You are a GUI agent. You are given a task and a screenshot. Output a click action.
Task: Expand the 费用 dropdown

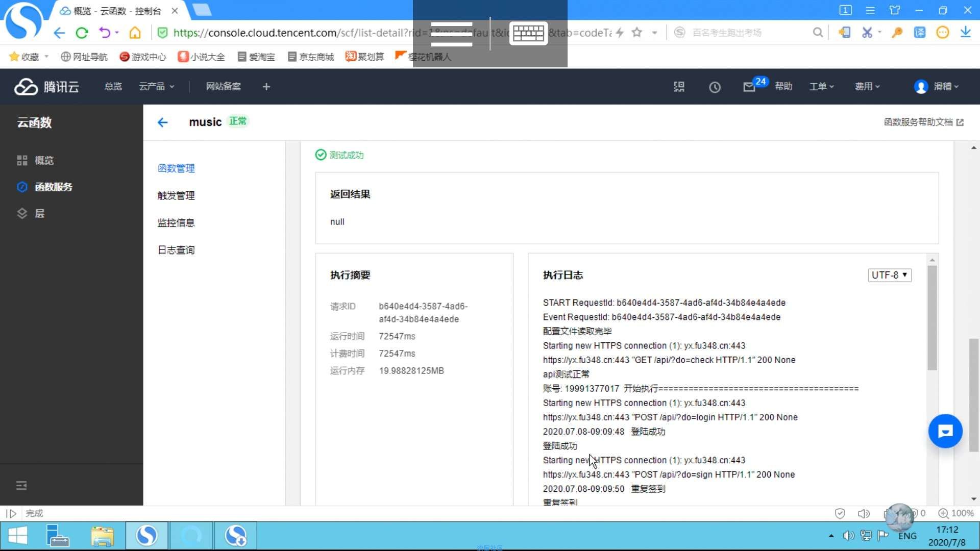pos(867,87)
